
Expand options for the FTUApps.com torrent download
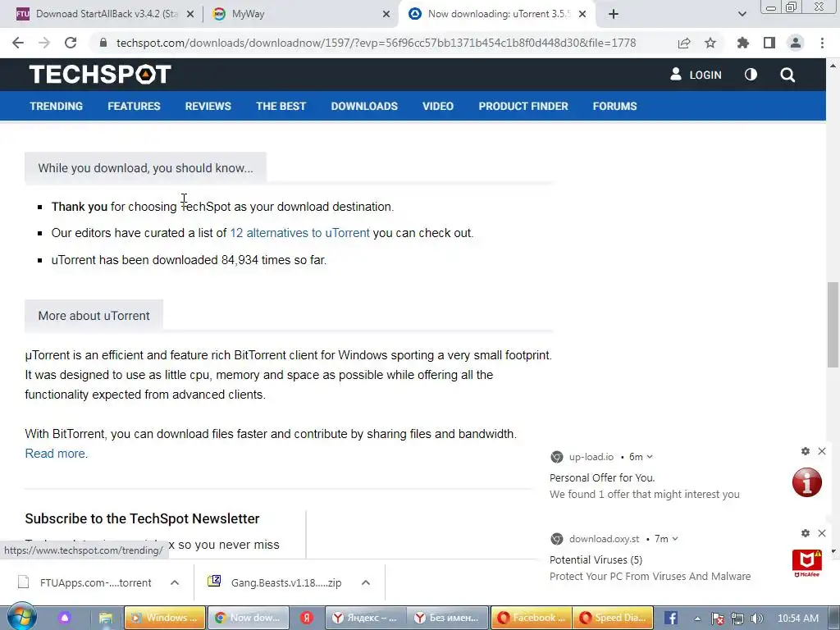coord(175,582)
